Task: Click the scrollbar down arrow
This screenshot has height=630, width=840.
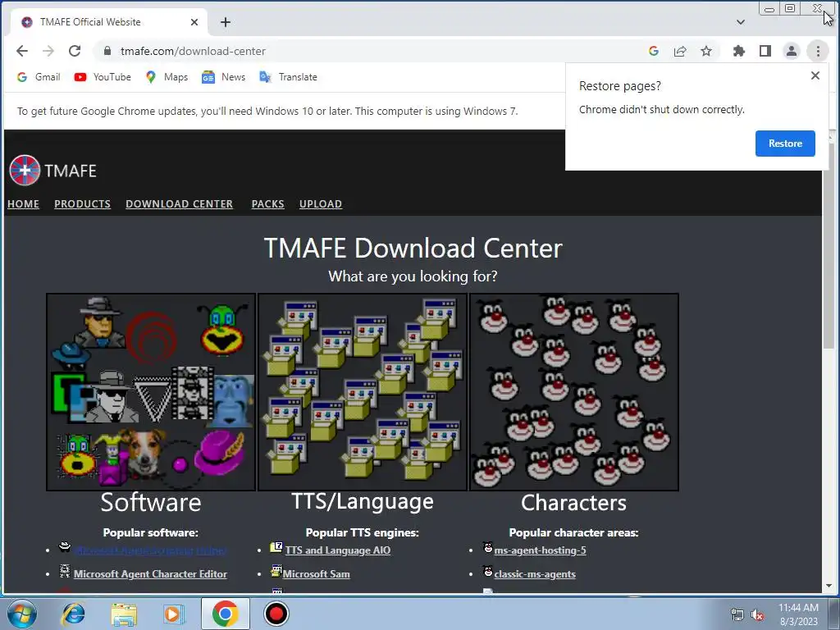Action: pyautogui.click(x=829, y=586)
